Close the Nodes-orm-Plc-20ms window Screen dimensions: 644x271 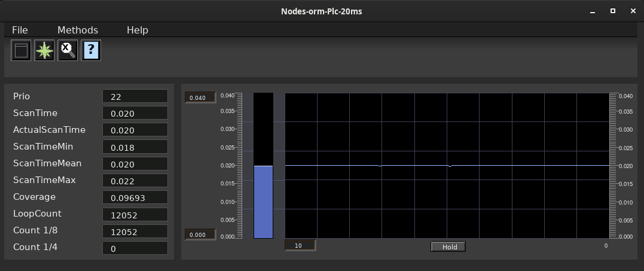point(633,11)
